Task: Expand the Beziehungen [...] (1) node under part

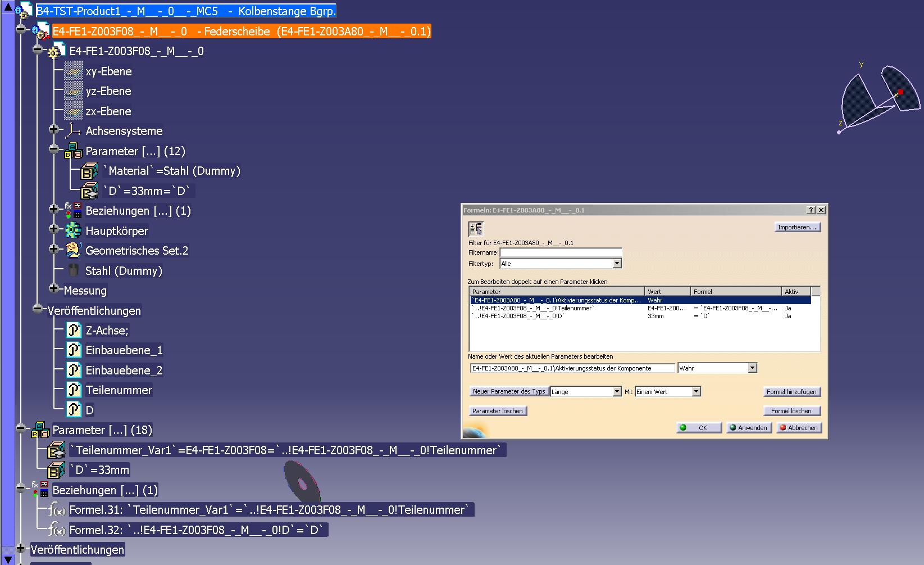Action: tap(54, 209)
